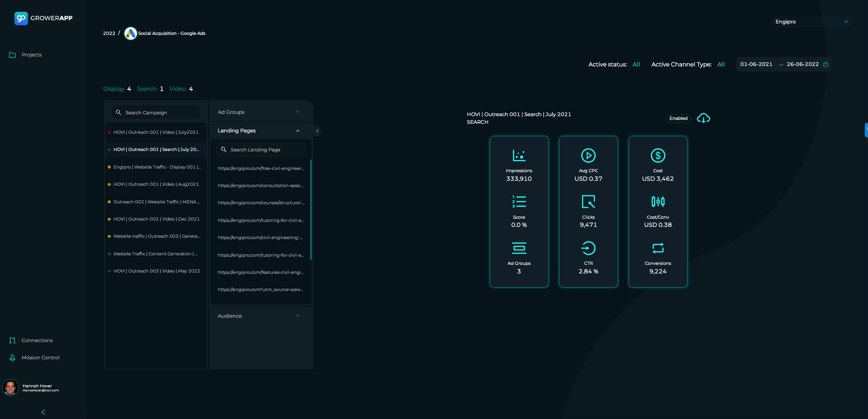Toggle the Enabled status badge
The width and height of the screenshot is (868, 419).
pos(678,118)
